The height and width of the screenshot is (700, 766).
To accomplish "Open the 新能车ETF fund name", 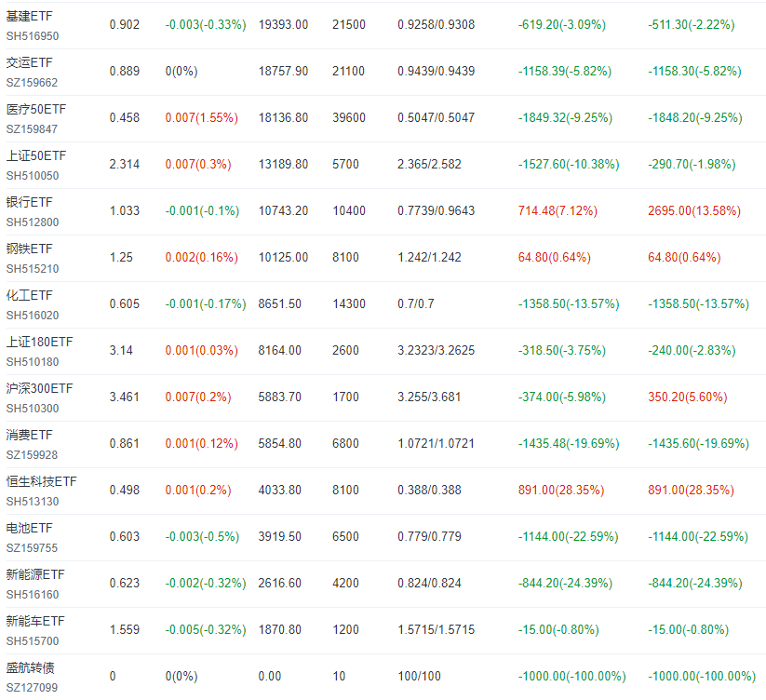I will (35, 621).
